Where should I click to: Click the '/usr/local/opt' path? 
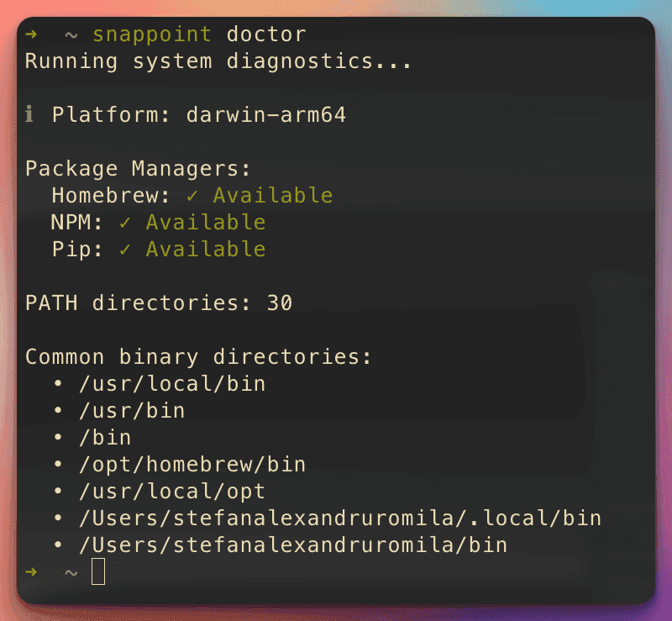[172, 492]
